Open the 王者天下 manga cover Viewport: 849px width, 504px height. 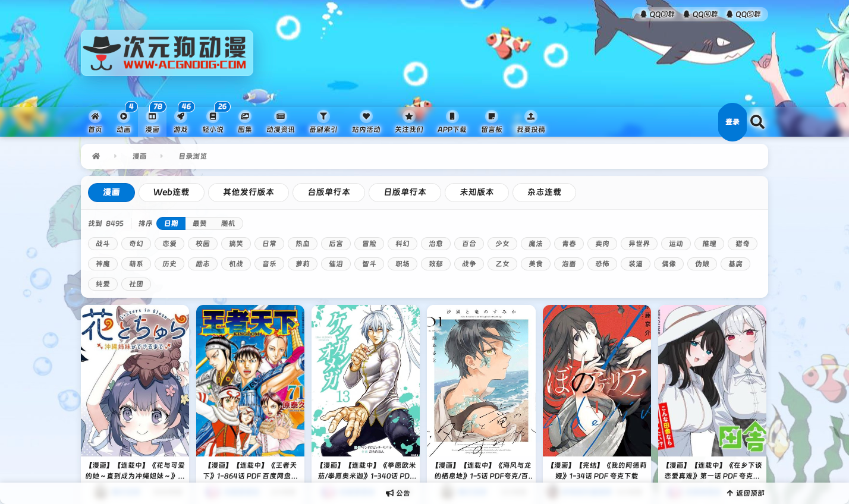[250, 380]
